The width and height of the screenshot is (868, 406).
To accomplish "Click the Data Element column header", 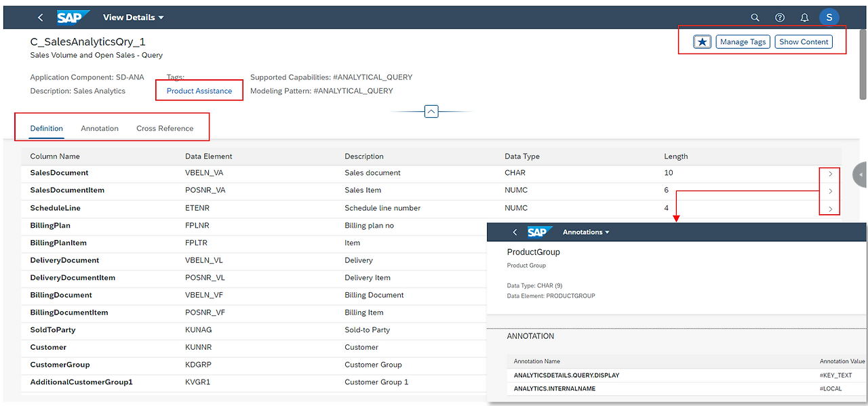I will (209, 157).
